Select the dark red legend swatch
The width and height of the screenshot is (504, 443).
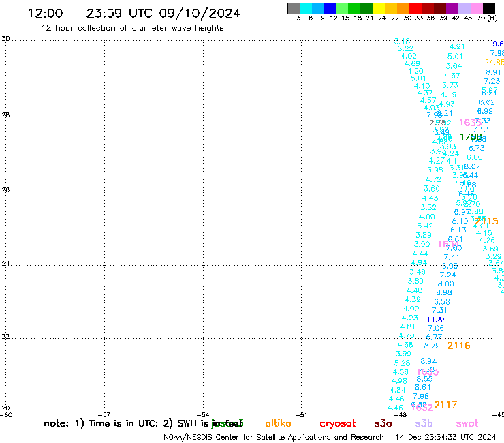pos(428,8)
